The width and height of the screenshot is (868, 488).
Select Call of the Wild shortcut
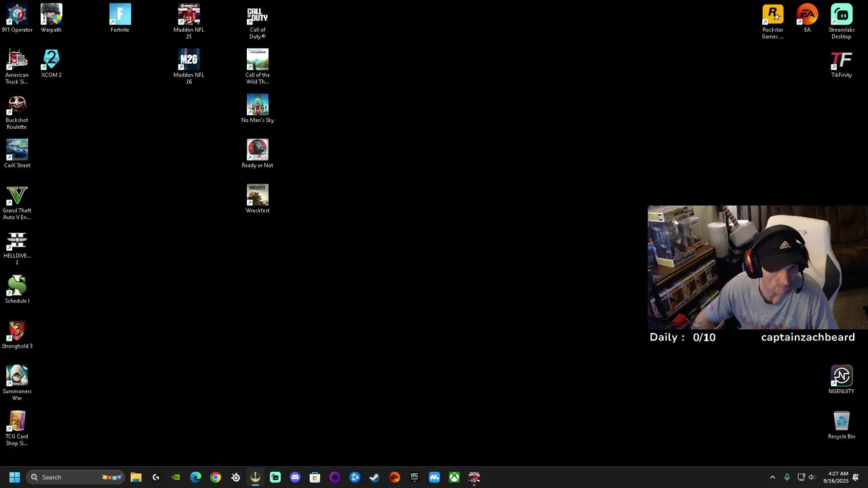click(x=258, y=66)
